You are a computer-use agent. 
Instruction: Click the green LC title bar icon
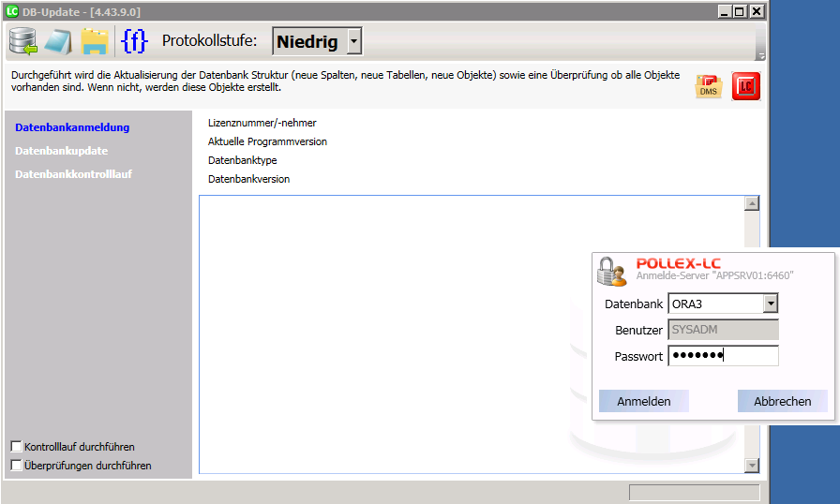click(12, 11)
